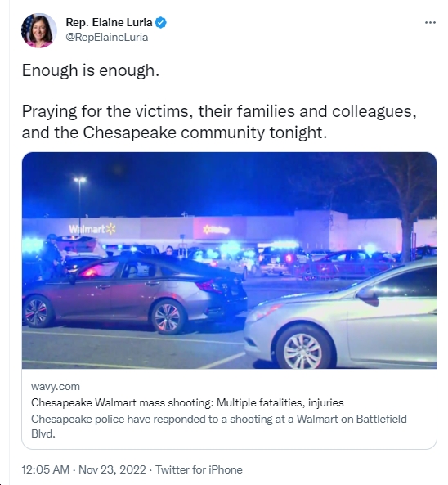Click the dark sedan with red tail lights

click(135, 294)
